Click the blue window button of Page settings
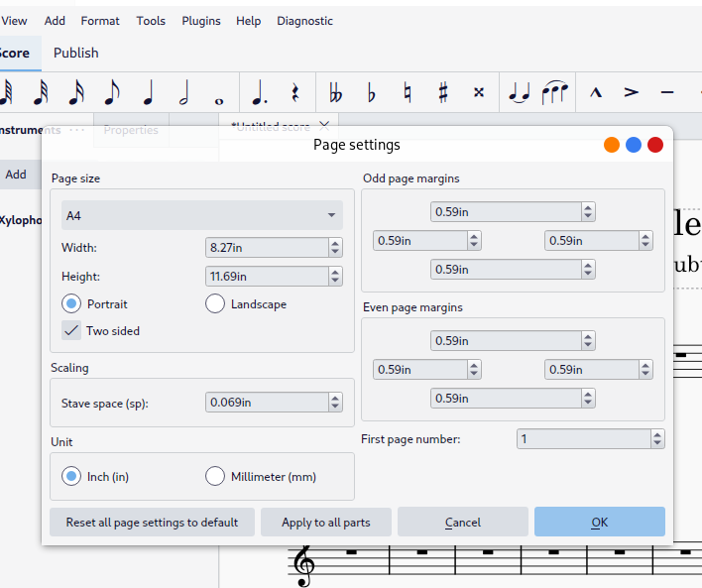Screen dimensions: 702x588 tap(634, 145)
